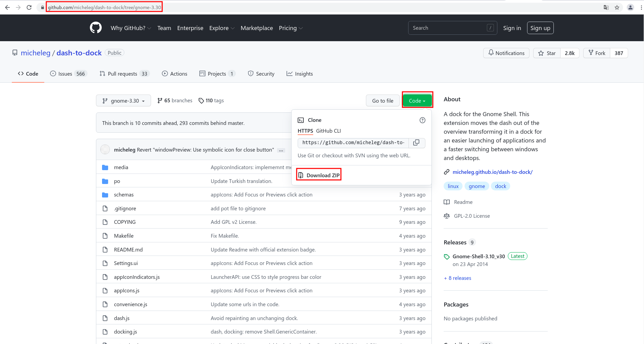This screenshot has height=344, width=644.
Task: Open the Insights tab
Action: coord(300,74)
